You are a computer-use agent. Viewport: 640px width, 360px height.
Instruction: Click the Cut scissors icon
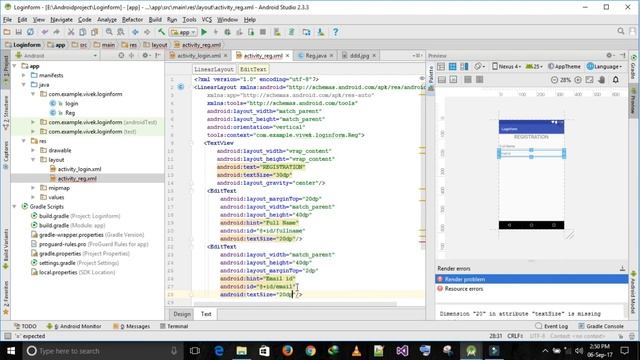(x=71, y=32)
